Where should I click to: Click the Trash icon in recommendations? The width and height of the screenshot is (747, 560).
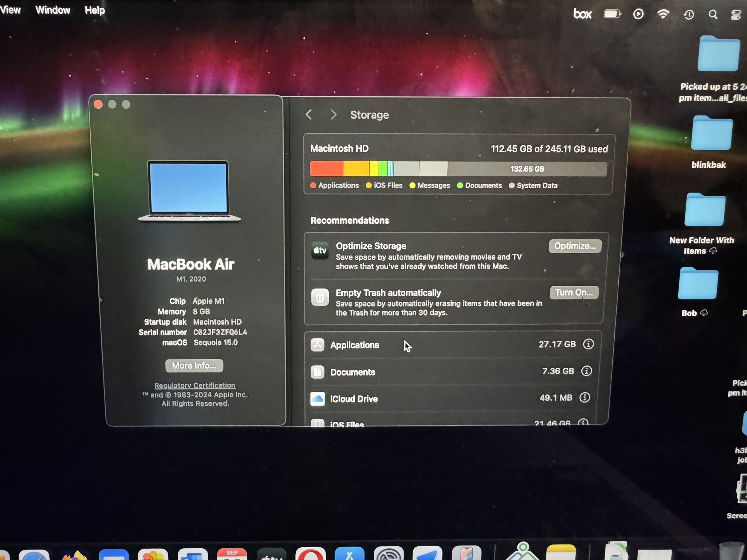tap(320, 297)
